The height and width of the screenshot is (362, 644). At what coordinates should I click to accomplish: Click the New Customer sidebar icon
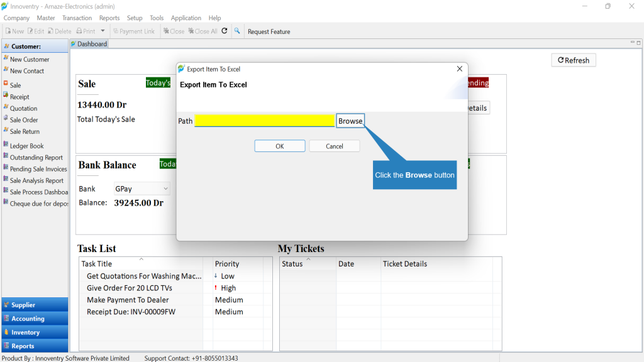click(6, 58)
